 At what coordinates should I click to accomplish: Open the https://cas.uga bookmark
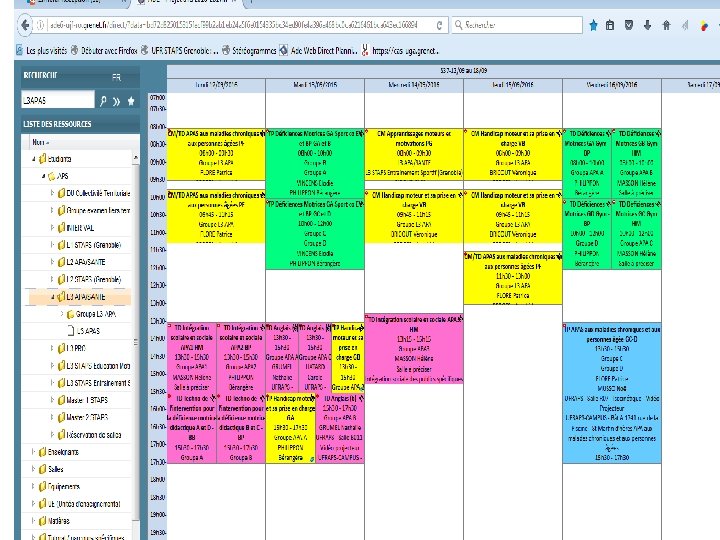pos(400,51)
